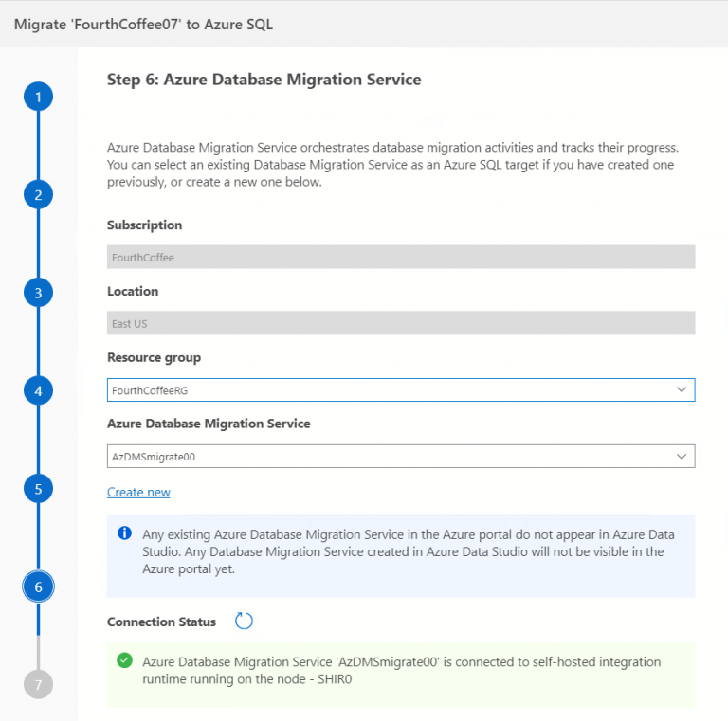Click the Resource group dropdown chevron

pyautogui.click(x=681, y=389)
